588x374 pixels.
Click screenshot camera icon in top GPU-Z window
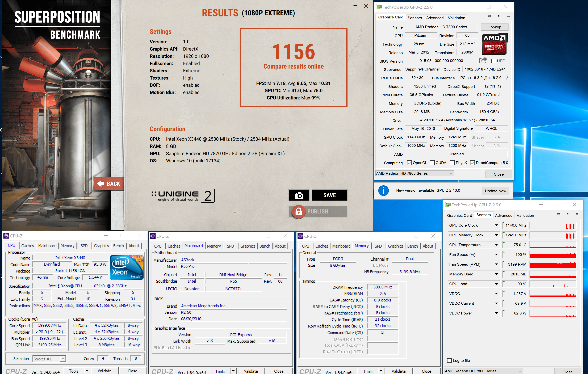pos(490,16)
